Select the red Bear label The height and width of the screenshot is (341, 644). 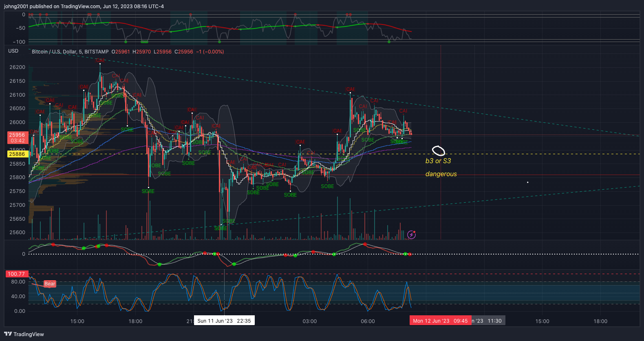click(50, 284)
